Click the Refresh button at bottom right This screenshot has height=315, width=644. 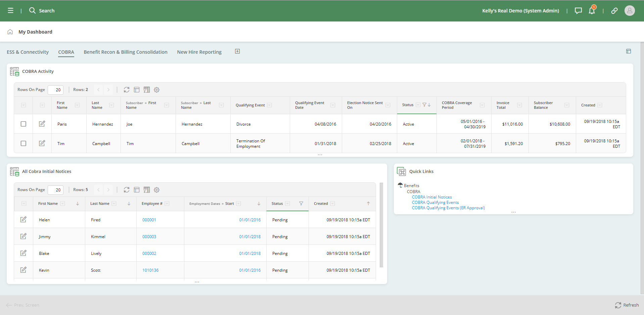click(x=627, y=305)
